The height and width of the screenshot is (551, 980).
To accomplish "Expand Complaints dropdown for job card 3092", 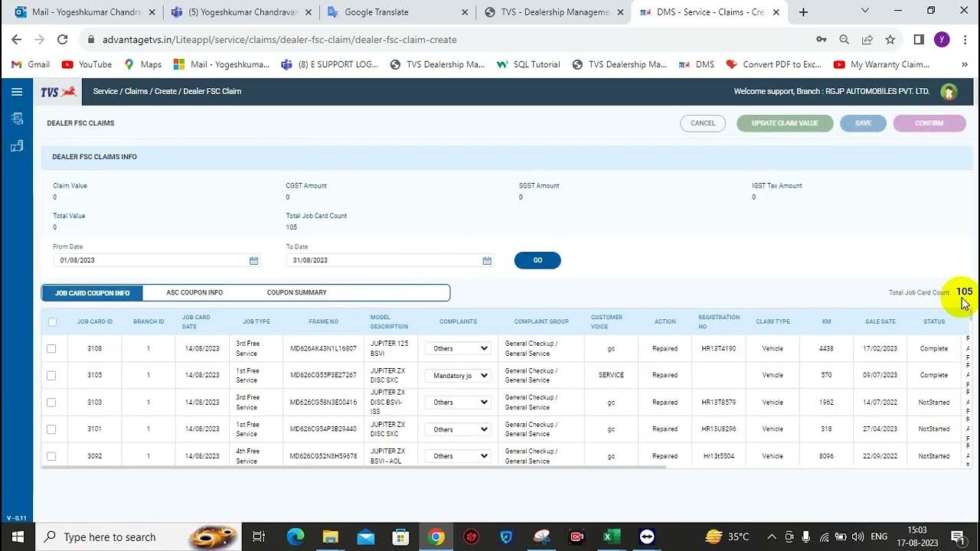I will click(458, 456).
